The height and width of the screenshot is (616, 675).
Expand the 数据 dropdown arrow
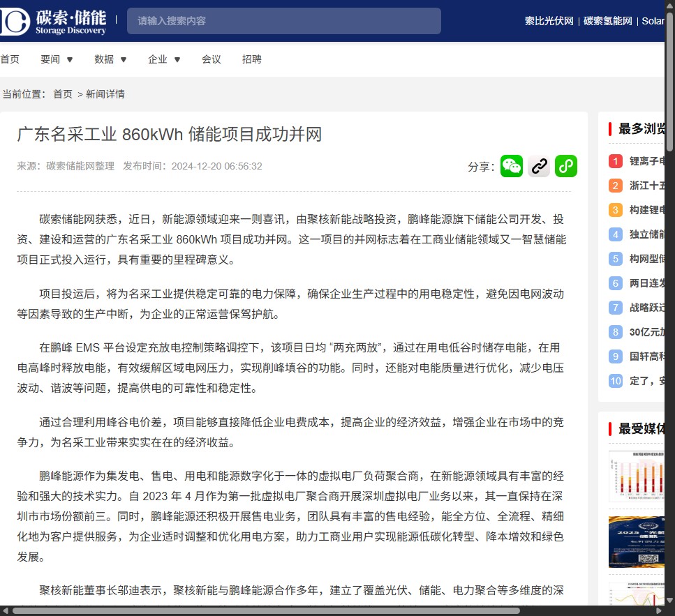coord(124,60)
